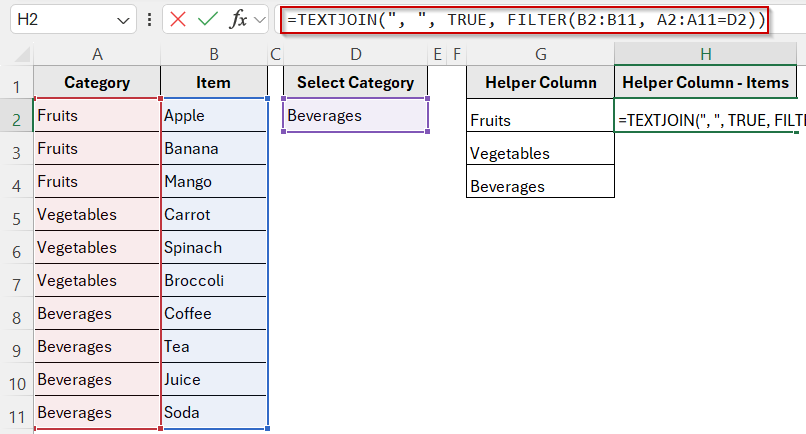Select the Spinach cell

213,247
